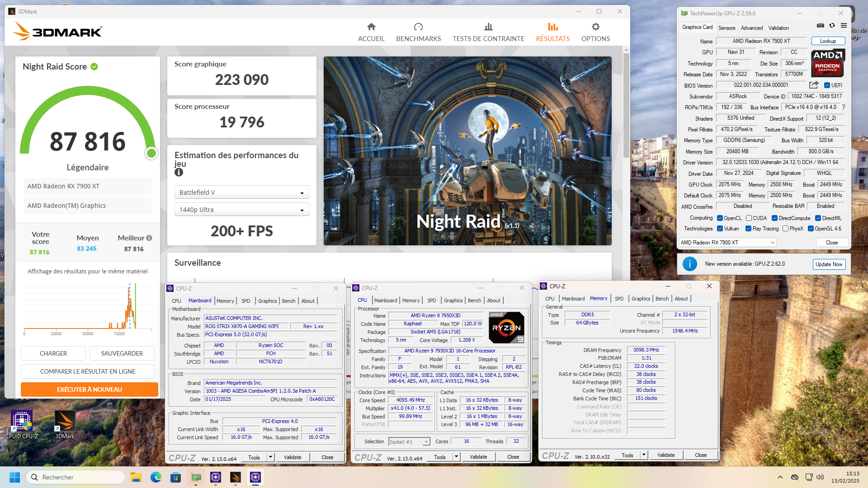The width and height of the screenshot is (868, 488).
Task: Click the Charger button
Action: pos(53,353)
